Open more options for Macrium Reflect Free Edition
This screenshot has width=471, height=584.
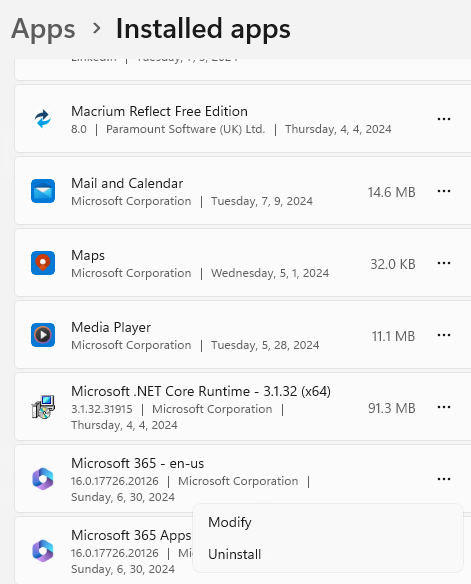(x=444, y=119)
